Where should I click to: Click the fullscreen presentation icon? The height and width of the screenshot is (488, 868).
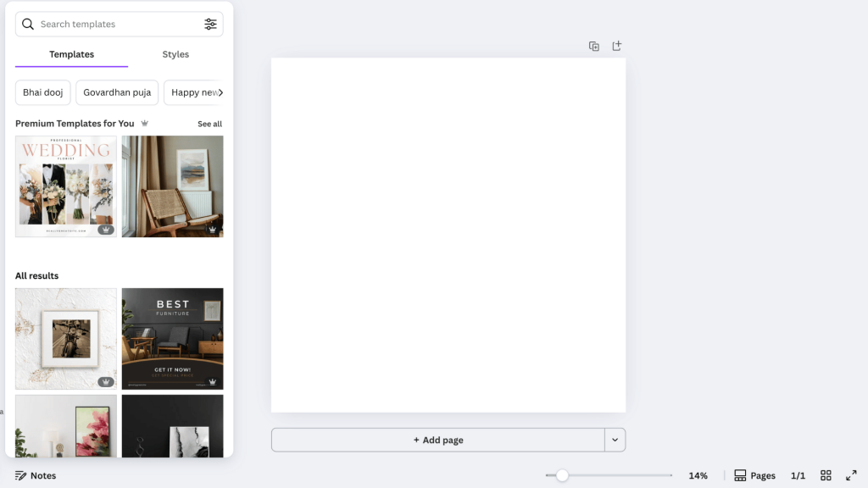pyautogui.click(x=852, y=475)
